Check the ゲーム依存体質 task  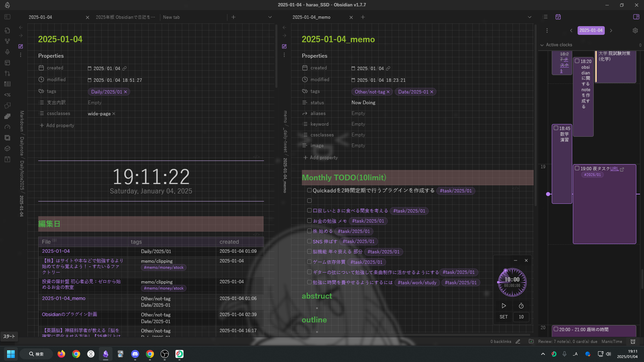coord(309,262)
